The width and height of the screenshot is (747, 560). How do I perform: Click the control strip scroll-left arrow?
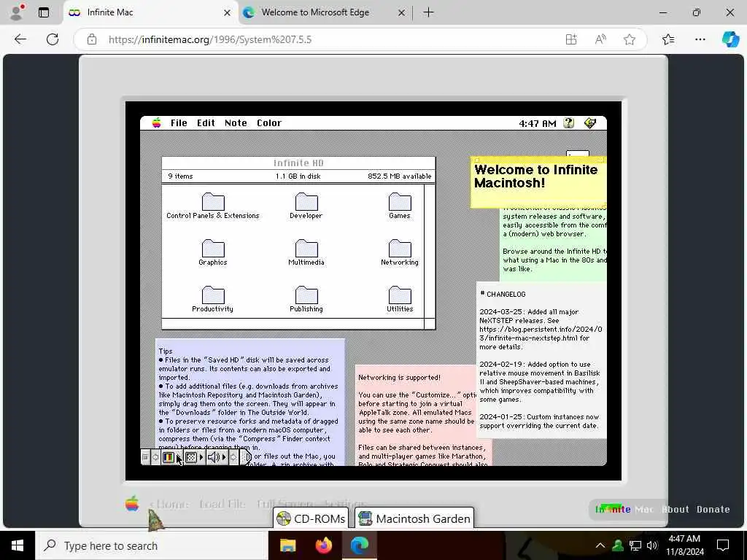pyautogui.click(x=155, y=458)
